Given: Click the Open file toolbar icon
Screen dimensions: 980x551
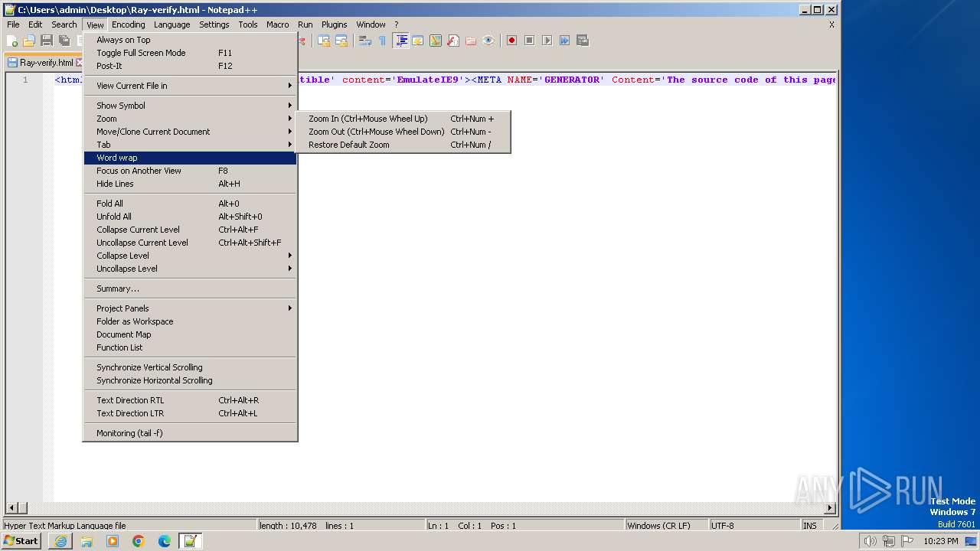Looking at the screenshot, I should pos(29,41).
